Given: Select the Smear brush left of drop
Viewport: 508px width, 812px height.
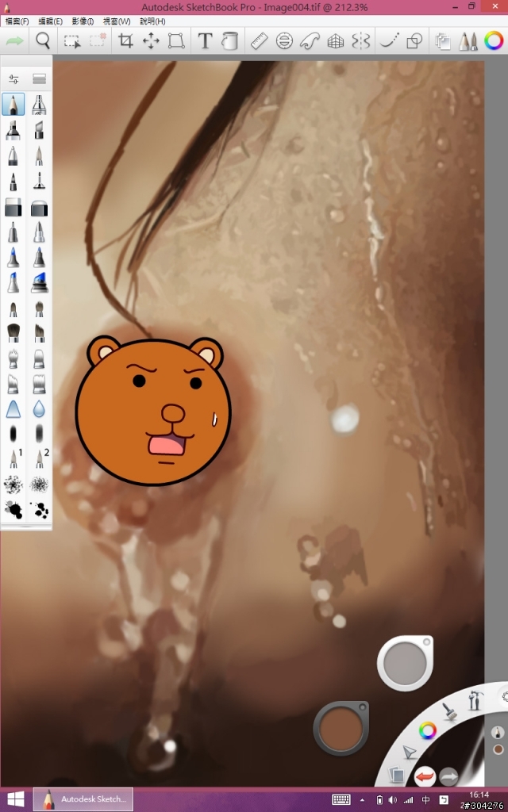Looking at the screenshot, I should (13, 434).
